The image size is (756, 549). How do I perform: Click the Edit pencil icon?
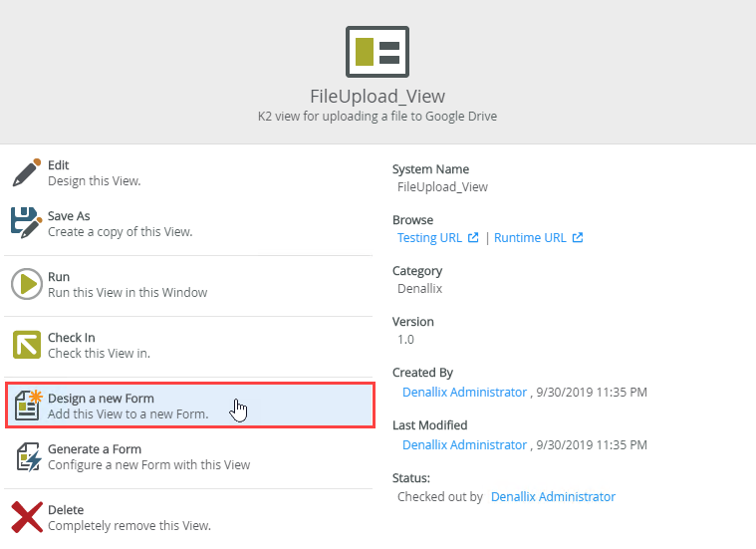coord(27,172)
